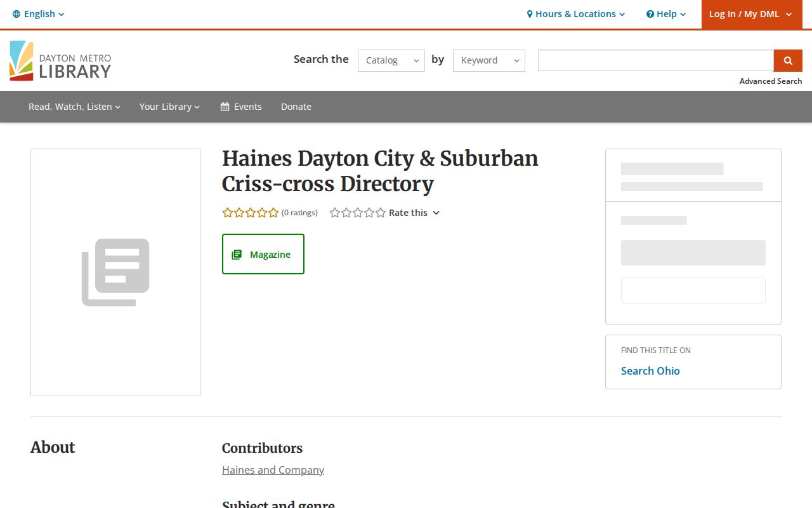The height and width of the screenshot is (508, 812).
Task: Open the Catalog search scope dropdown
Action: [x=391, y=60]
